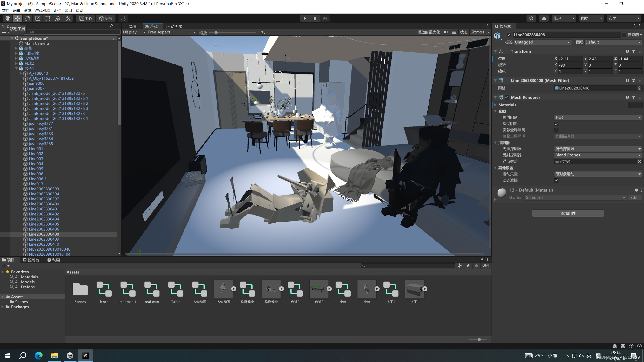644x362 pixels.
Task: Click the Pause button
Action: (315, 18)
